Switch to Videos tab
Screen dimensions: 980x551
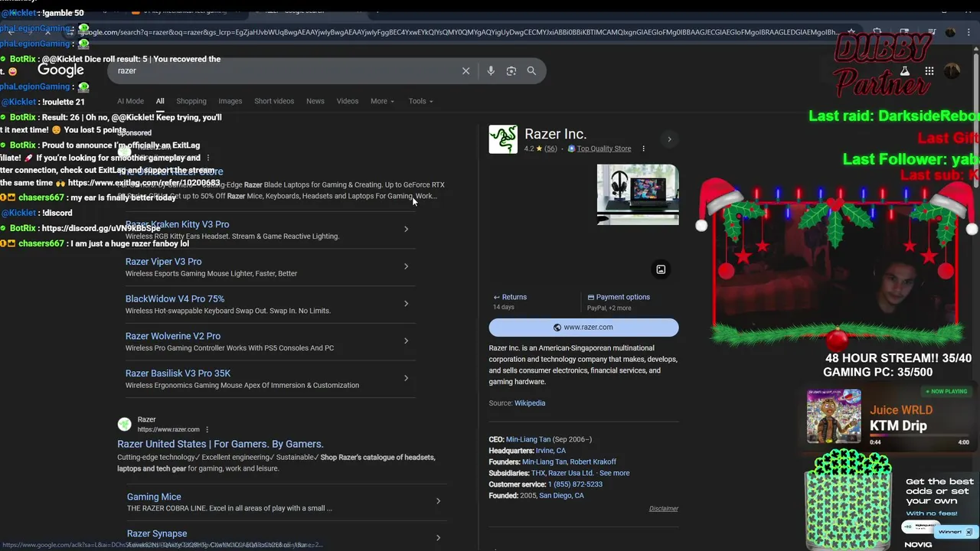tap(348, 101)
